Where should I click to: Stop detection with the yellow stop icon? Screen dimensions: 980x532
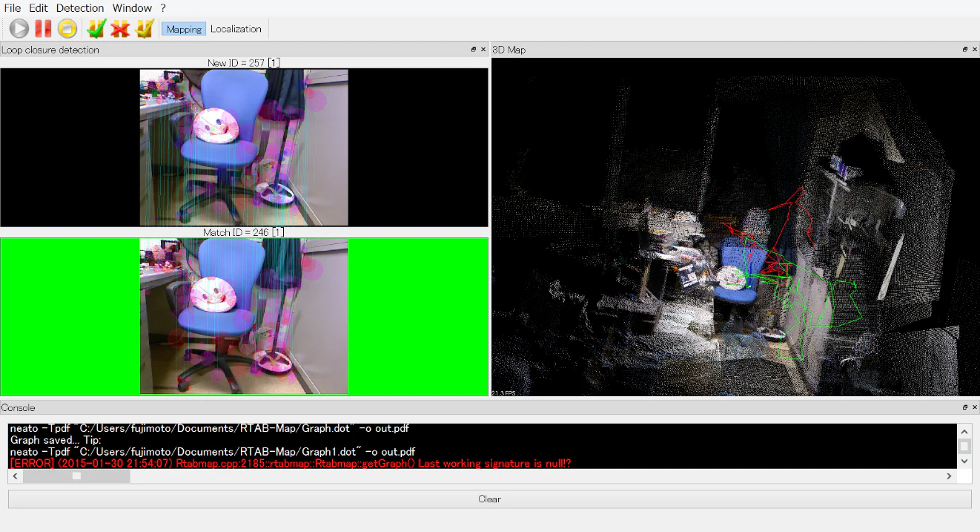click(67, 29)
